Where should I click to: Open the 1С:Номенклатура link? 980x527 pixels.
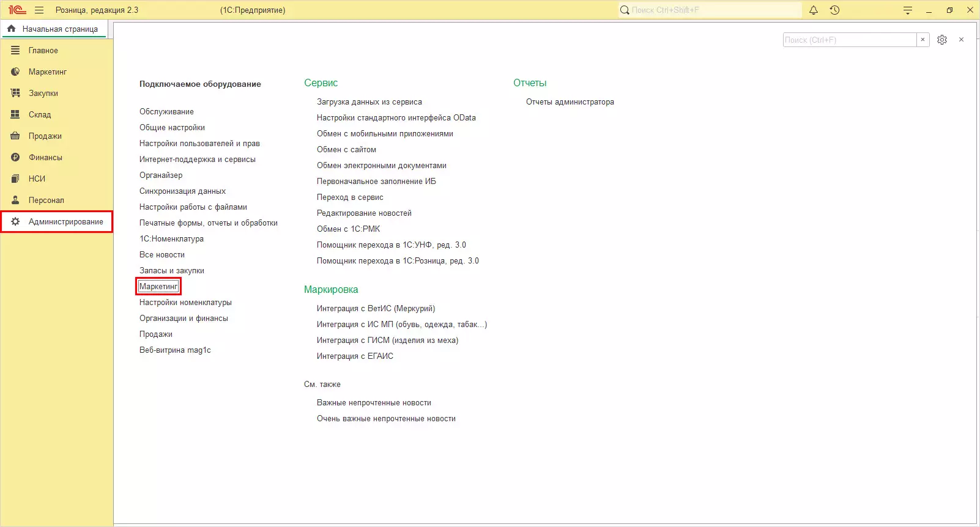pos(171,239)
